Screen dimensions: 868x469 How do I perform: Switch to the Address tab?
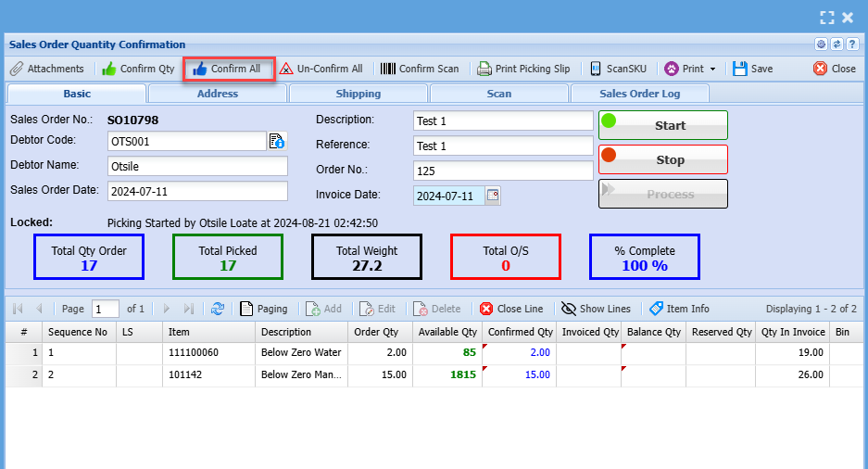[x=218, y=94]
